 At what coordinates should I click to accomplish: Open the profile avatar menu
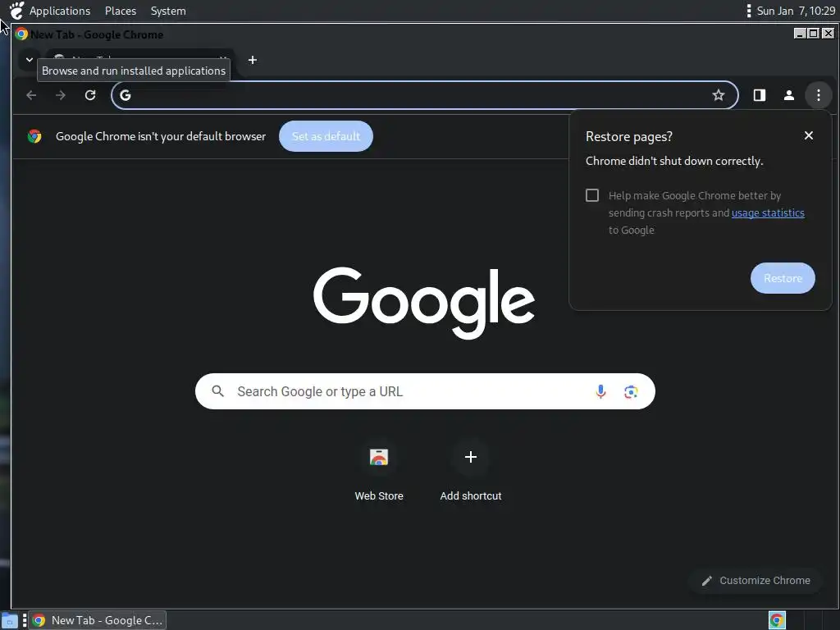coord(788,95)
